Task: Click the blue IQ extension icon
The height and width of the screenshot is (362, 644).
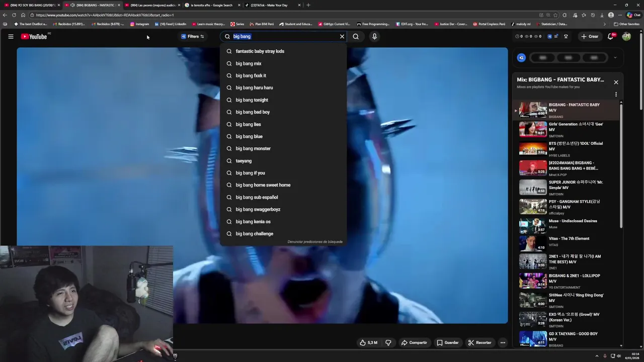Action: (x=521, y=58)
